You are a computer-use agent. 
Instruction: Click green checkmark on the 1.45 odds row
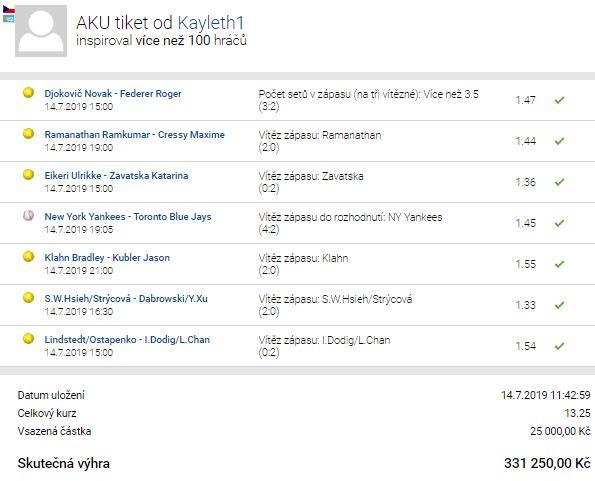(559, 223)
